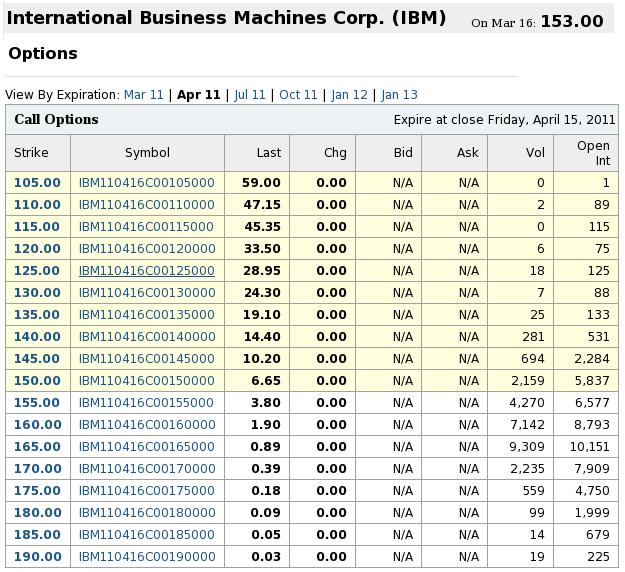Image resolution: width=625 pixels, height=572 pixels.
Task: Open strike price 165.00 link
Action: (37, 446)
